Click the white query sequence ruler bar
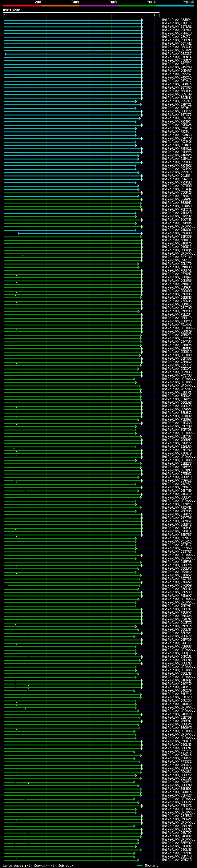The image size is (197, 868). point(81,13)
